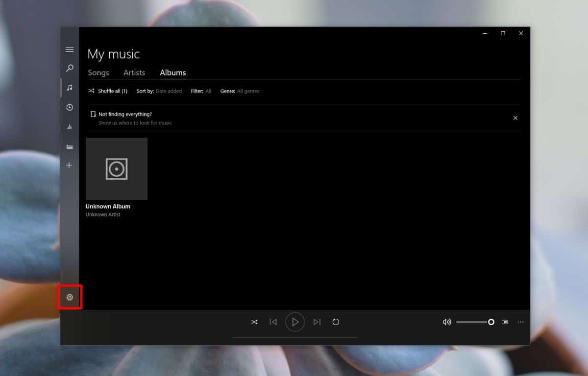This screenshot has height=376, width=588.
Task: Skip to previous track
Action: [x=273, y=322]
